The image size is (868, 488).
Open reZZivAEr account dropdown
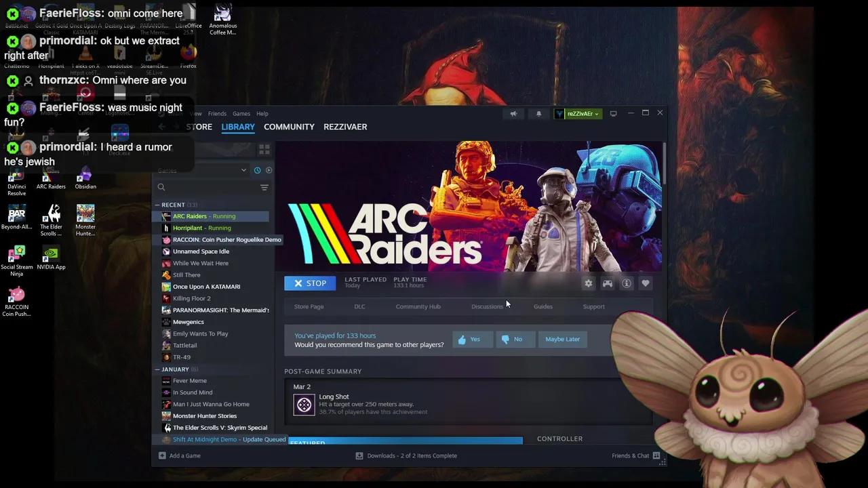pos(578,114)
